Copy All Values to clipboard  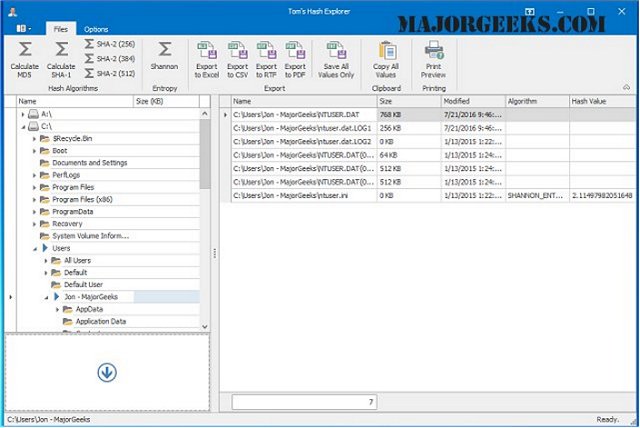[x=386, y=60]
